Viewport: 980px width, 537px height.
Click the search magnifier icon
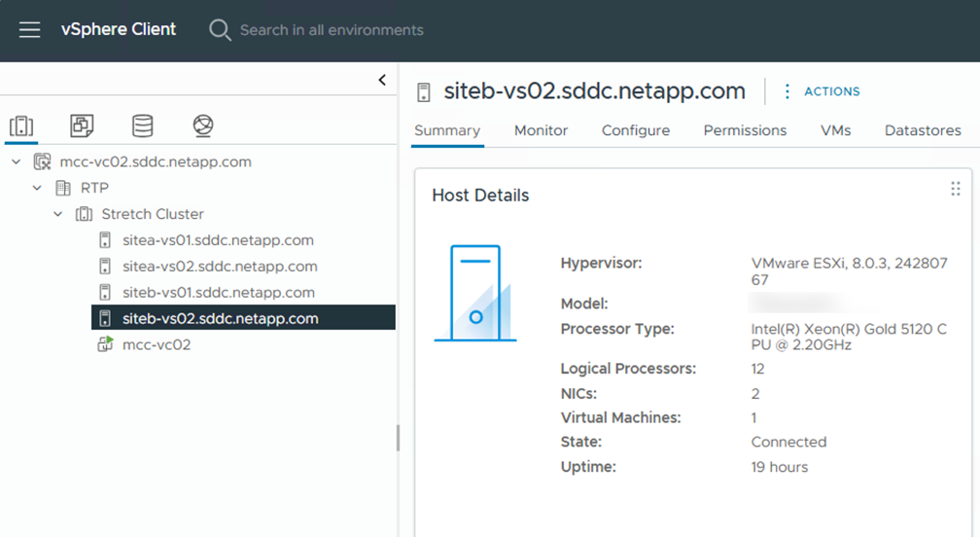[x=220, y=30]
